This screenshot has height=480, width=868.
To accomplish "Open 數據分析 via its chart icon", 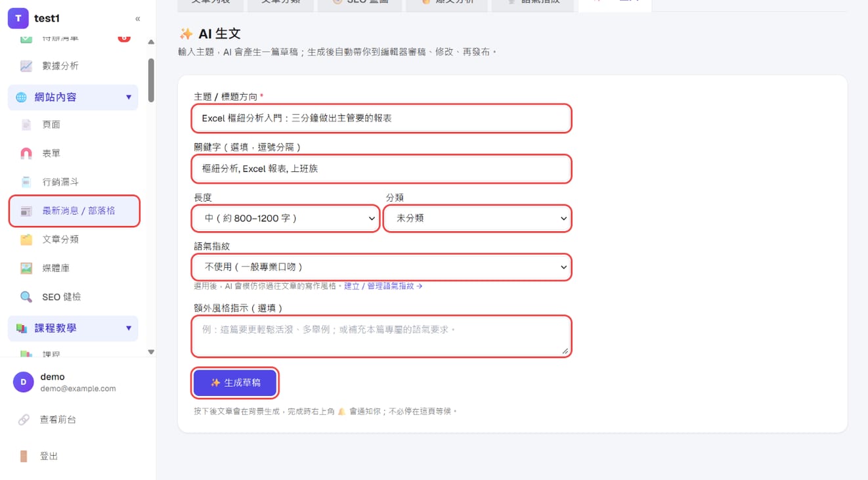I will tap(26, 66).
